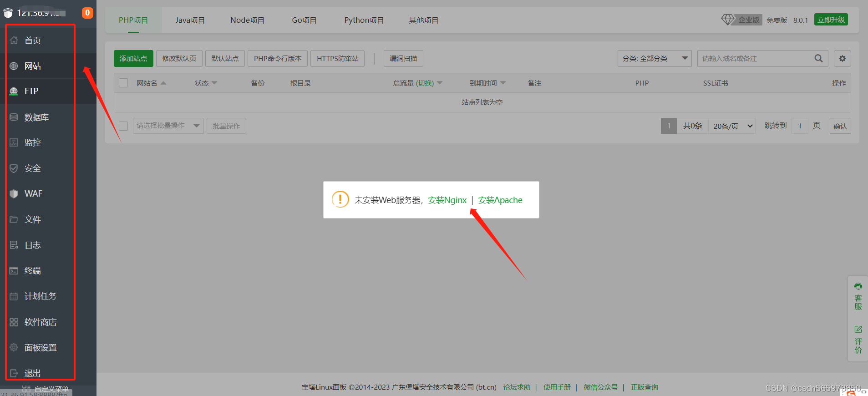
Task: Click the monitor icon beside 监控
Action: 14,142
